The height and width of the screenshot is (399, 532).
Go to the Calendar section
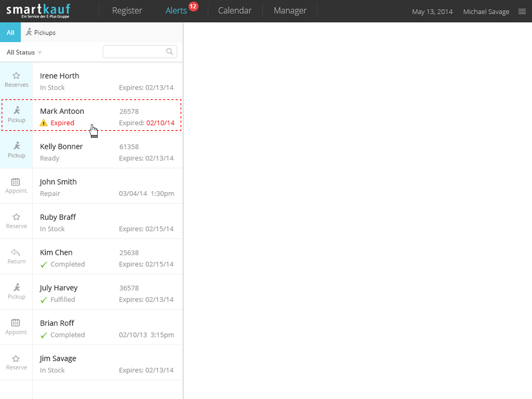[x=235, y=11]
